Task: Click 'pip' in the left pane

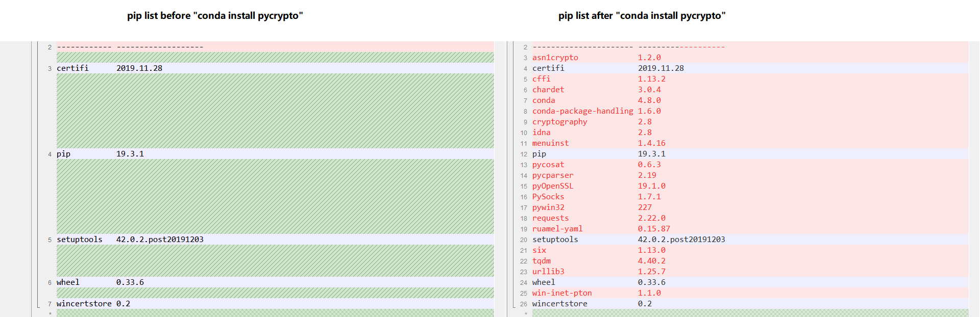Action: pos(63,154)
